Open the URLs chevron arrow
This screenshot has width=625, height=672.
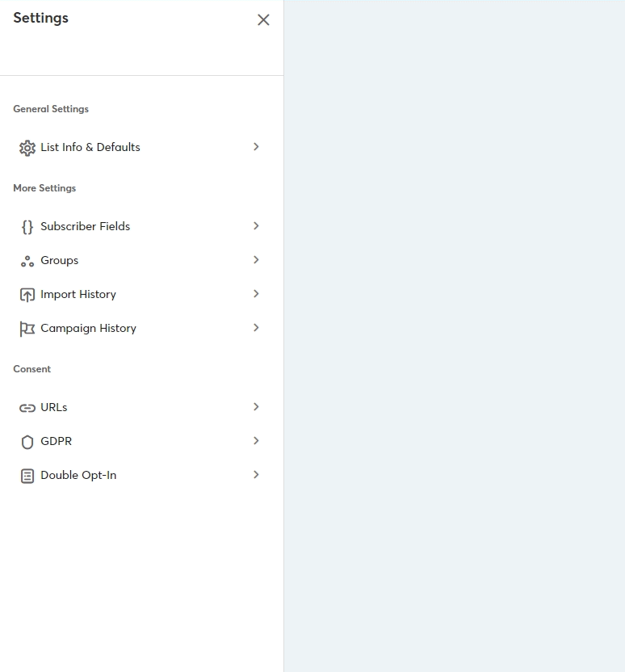pos(256,407)
